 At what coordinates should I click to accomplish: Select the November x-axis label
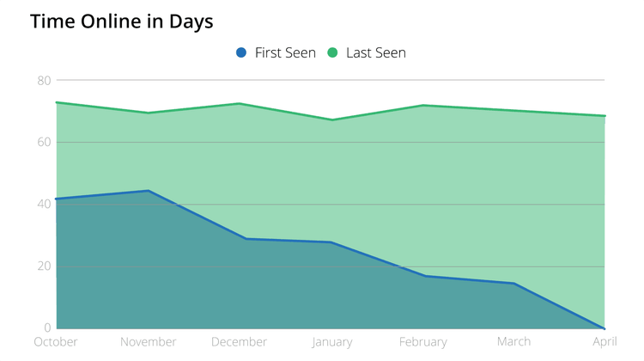pos(148,341)
